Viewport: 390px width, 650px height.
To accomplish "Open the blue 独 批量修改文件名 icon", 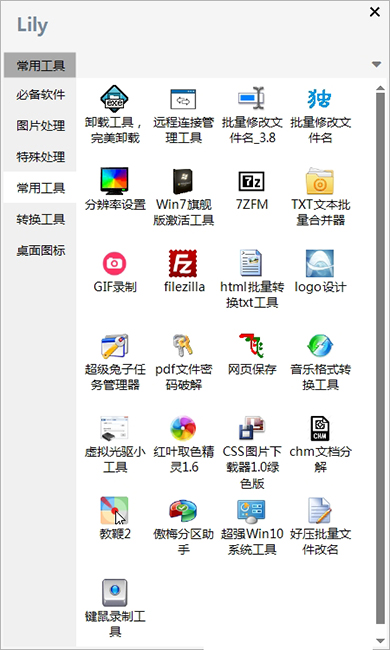I will [320, 99].
